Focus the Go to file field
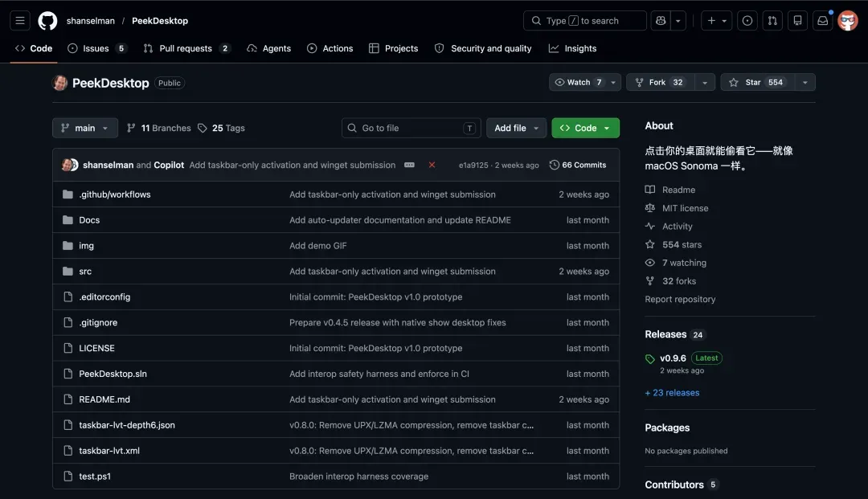The image size is (868, 499). point(411,128)
